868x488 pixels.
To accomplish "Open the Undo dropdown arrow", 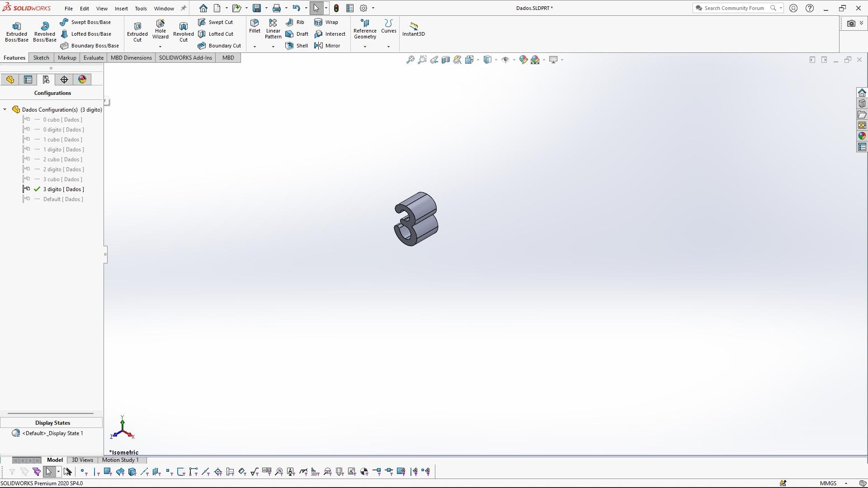I will (306, 8).
